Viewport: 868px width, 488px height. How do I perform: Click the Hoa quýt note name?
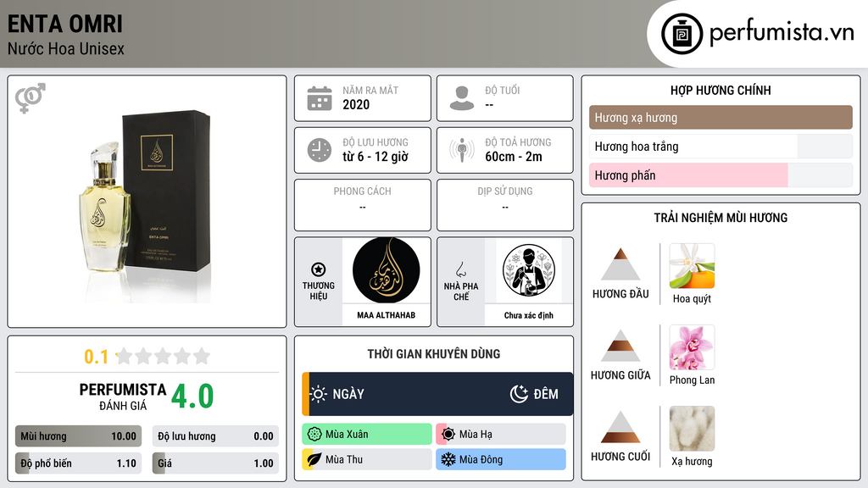tap(692, 299)
